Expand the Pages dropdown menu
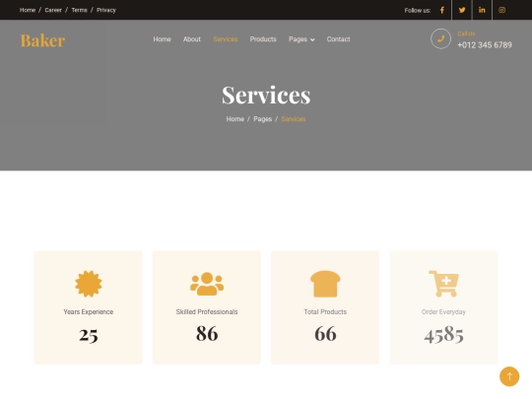Viewport: 532px width, 399px height. coord(301,39)
